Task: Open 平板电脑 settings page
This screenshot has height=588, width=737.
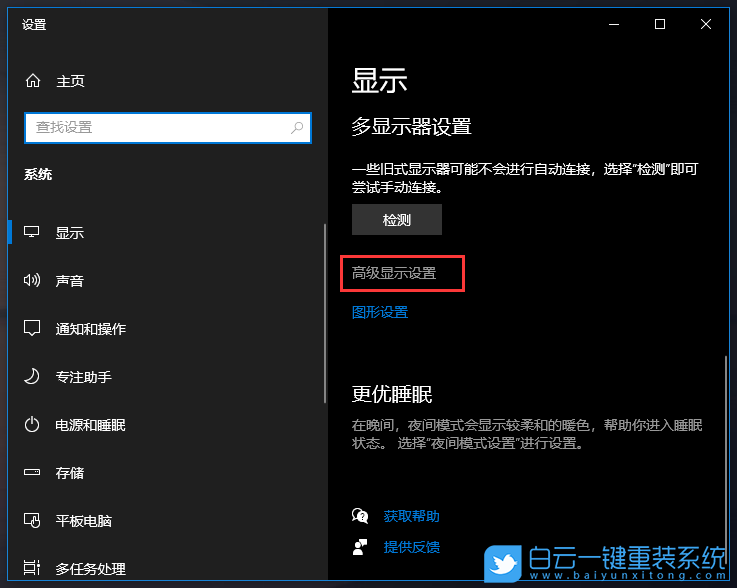Action: 84,521
